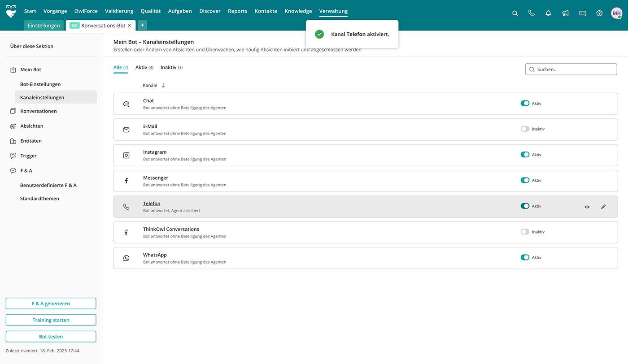Switch off the WhatsApp channel toggle
The height and width of the screenshot is (364, 628).
tap(525, 257)
